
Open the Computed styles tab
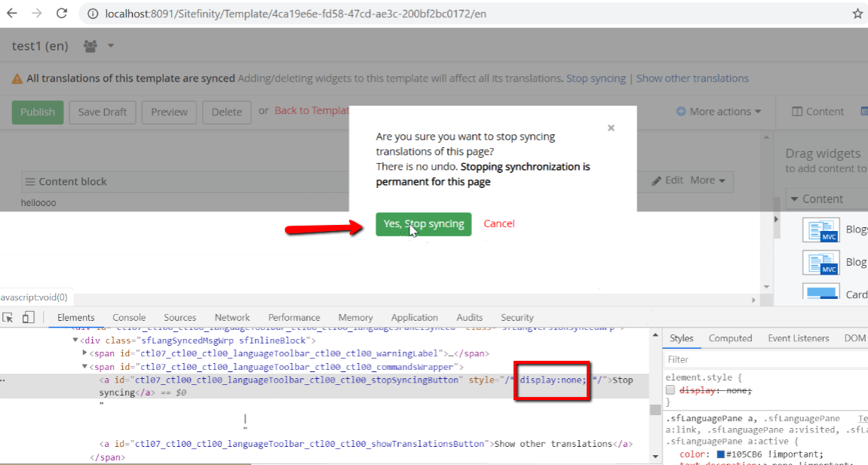(x=730, y=338)
